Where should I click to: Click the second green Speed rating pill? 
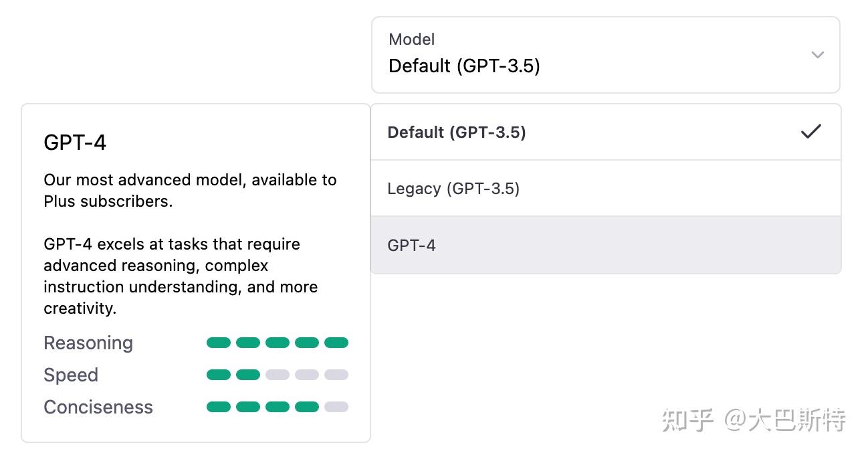pyautogui.click(x=248, y=375)
